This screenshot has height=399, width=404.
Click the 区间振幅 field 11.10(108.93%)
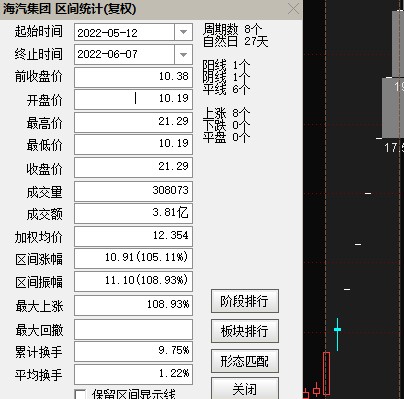tap(133, 281)
